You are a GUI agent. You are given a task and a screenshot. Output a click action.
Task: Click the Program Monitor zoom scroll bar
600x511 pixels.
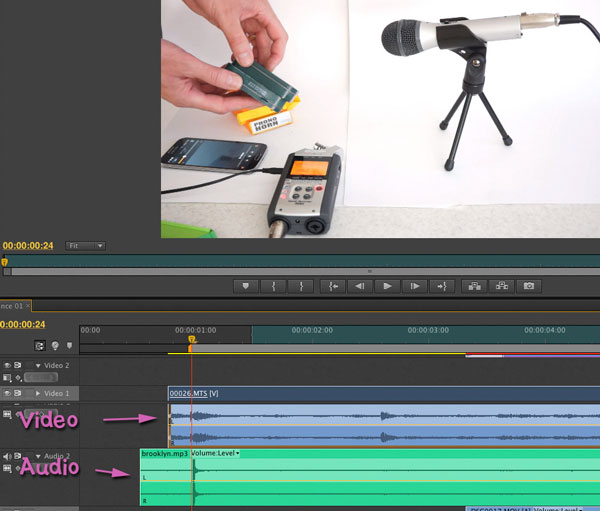point(302,271)
